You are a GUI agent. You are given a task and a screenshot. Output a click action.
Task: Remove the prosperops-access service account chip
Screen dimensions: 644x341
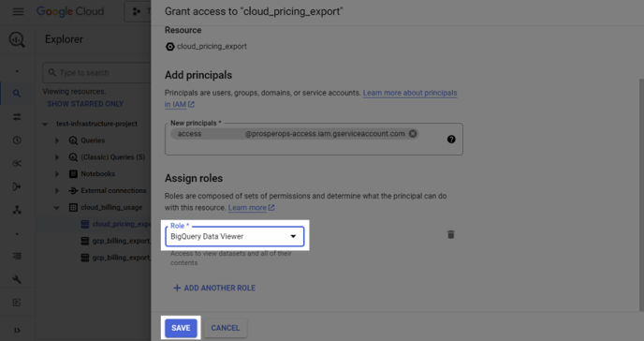pos(413,134)
